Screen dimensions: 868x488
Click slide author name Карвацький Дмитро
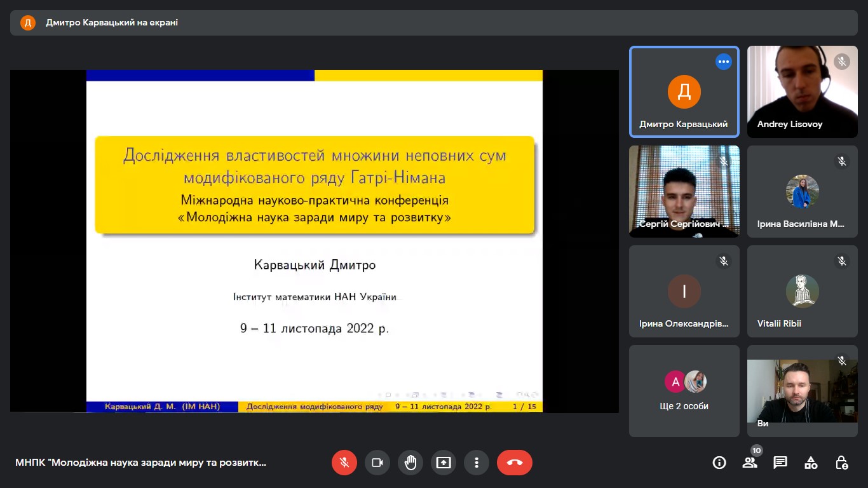pyautogui.click(x=315, y=265)
